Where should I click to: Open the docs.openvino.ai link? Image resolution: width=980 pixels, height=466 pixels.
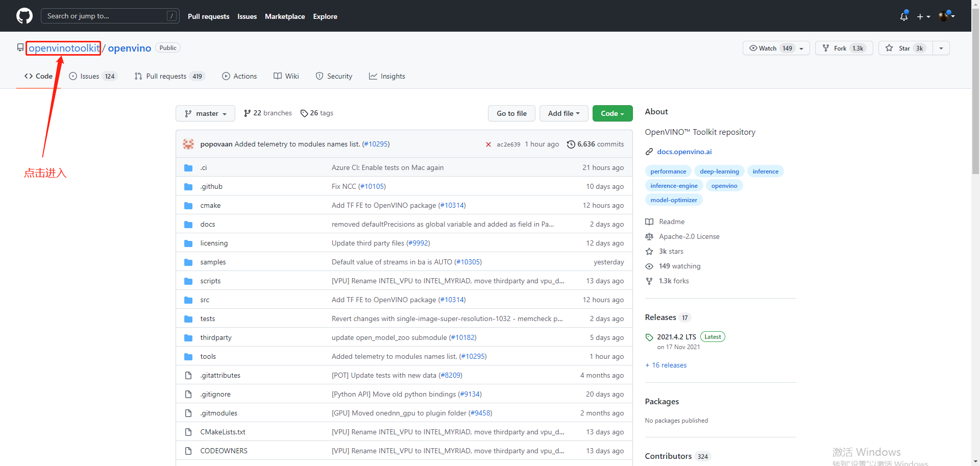684,152
